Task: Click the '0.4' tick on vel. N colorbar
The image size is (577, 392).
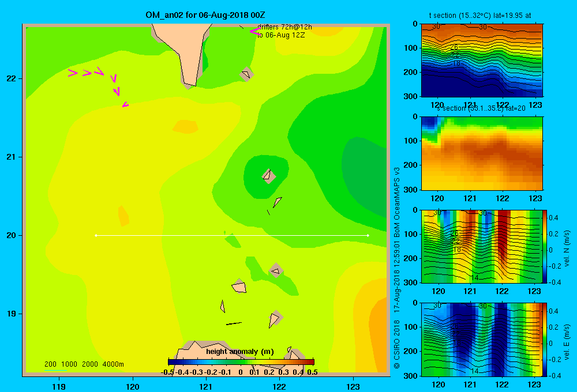Action: coord(553,218)
